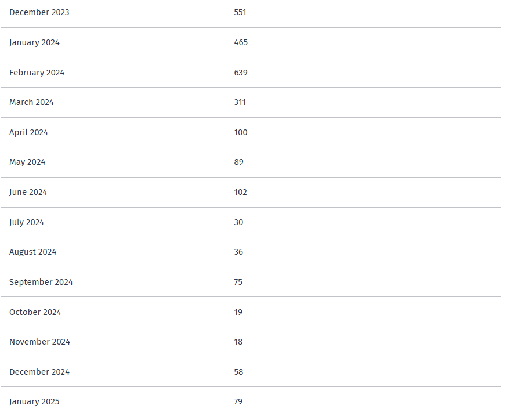
Task: Click the October 2024 month cell
Action: [35, 312]
